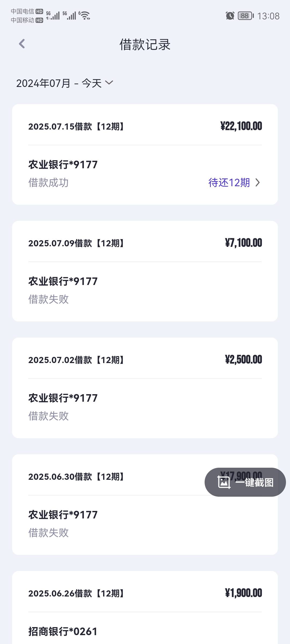
Task: Tap the one-key screenshot image icon
Action: (224, 482)
